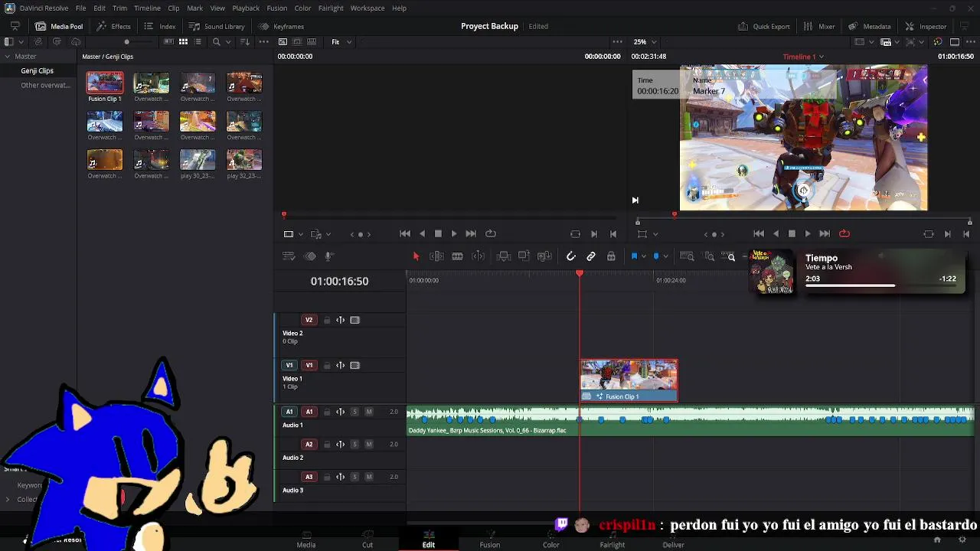Open the marker color dropdown arrow
The width and height of the screenshot is (980, 551).
coord(665,256)
